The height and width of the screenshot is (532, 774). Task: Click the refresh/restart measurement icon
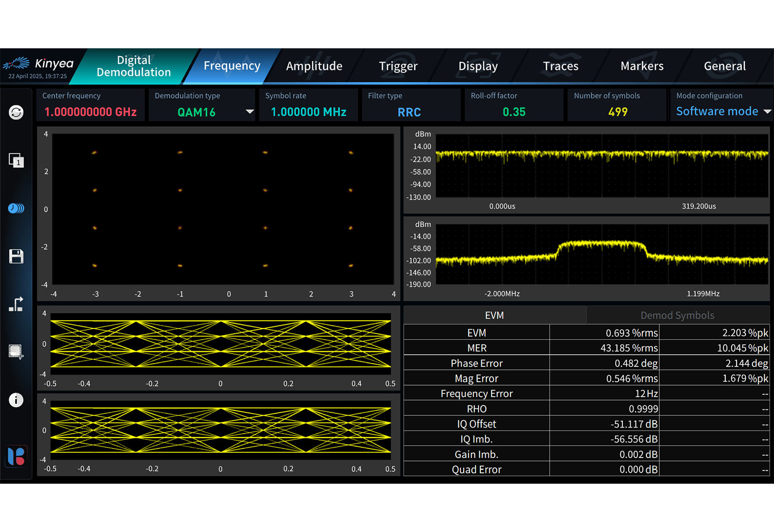pyautogui.click(x=16, y=112)
